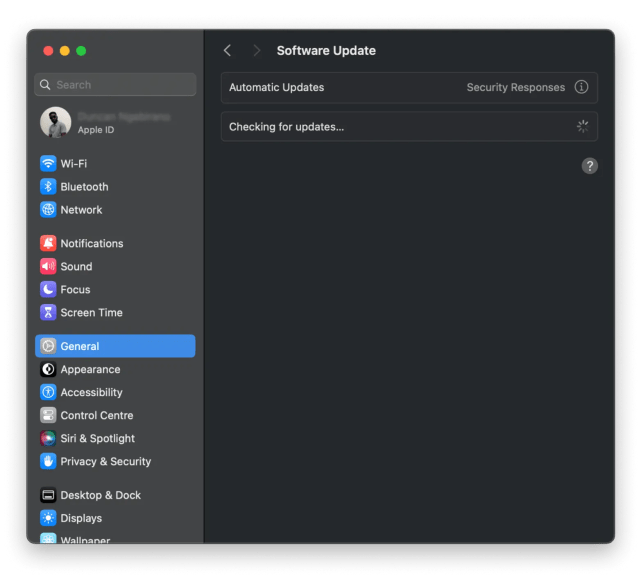Image resolution: width=639 pixels, height=582 pixels.
Task: Click the Software Update title
Action: tap(326, 51)
